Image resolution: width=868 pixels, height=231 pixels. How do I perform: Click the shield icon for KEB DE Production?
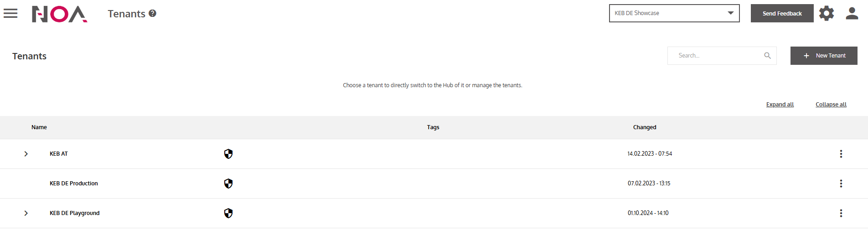pyautogui.click(x=228, y=184)
